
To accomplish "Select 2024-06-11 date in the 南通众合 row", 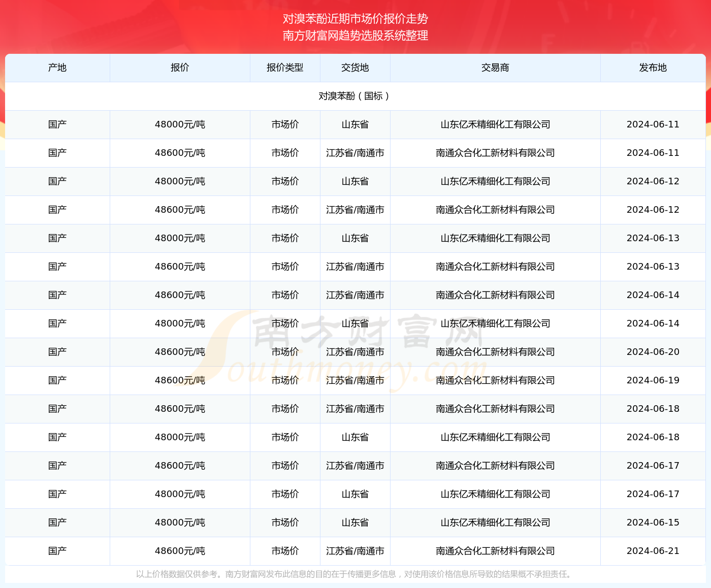I will 653,153.
